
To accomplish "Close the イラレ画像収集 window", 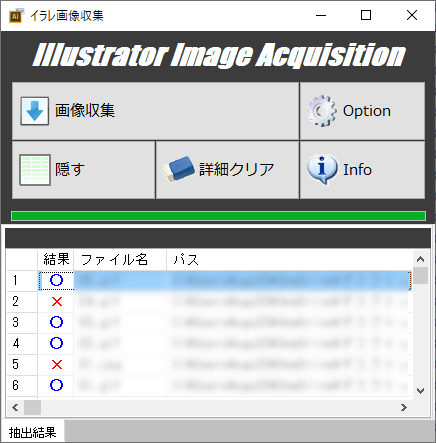I will [x=412, y=15].
